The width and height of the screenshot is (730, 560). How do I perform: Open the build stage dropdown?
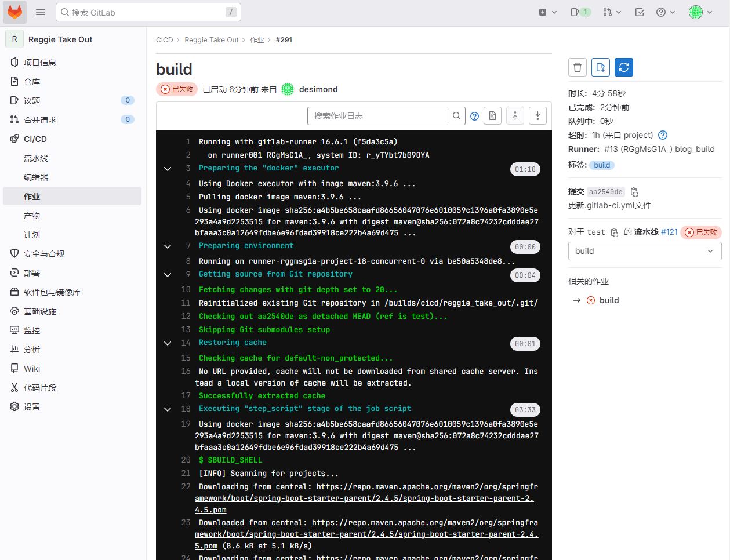645,251
